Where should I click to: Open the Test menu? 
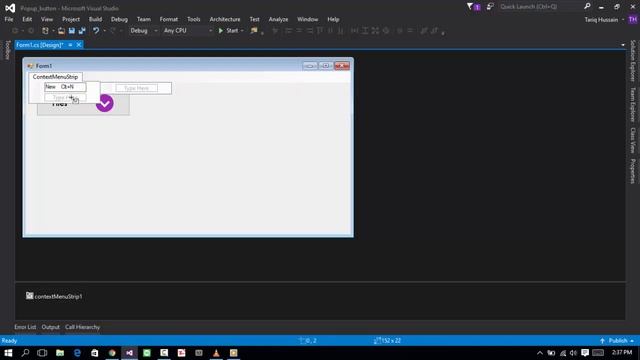pyautogui.click(x=254, y=19)
